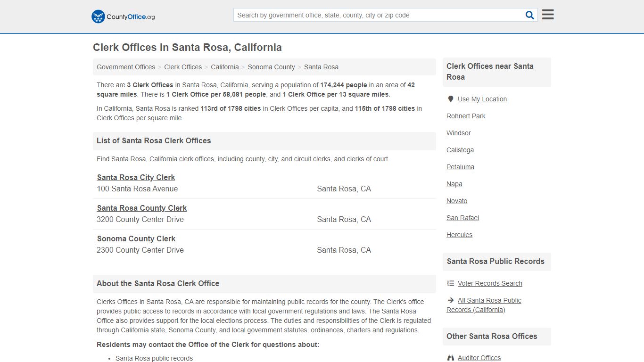Screen dimensions: 644x362
Task: Open Auditor Offices link
Action: point(479,358)
